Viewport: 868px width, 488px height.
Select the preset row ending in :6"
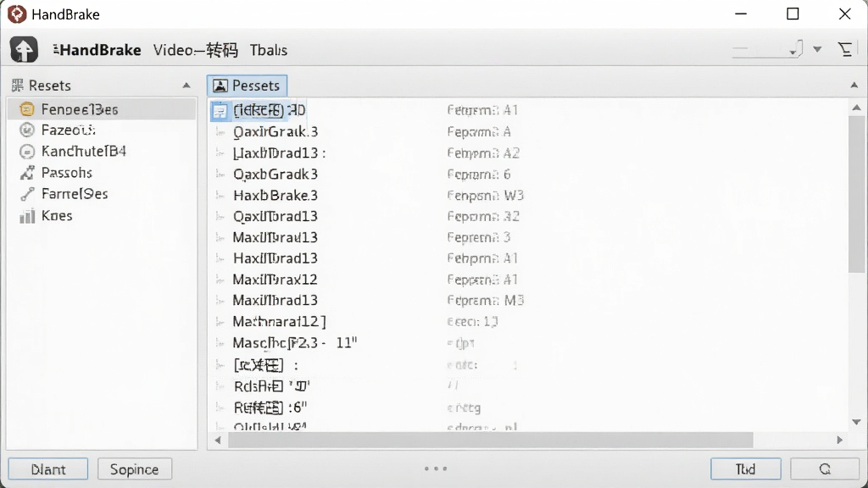pos(529,408)
